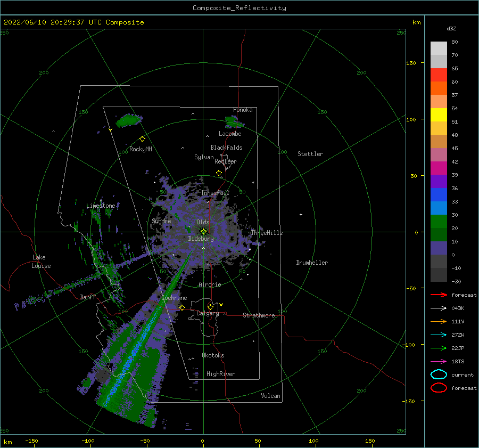Click the orange 111V arrow icon

click(439, 321)
